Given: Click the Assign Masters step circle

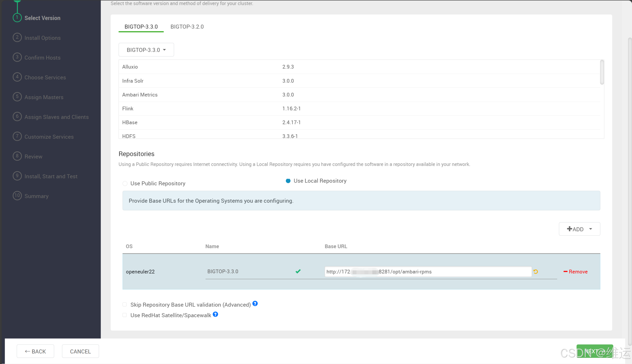Looking at the screenshot, I should pyautogui.click(x=17, y=97).
